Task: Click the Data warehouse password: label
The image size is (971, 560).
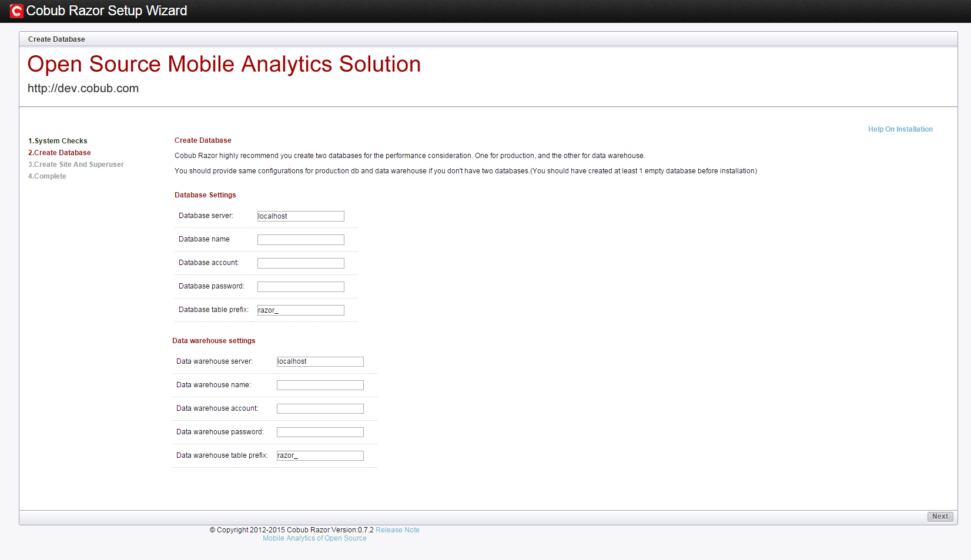Action: pos(220,432)
